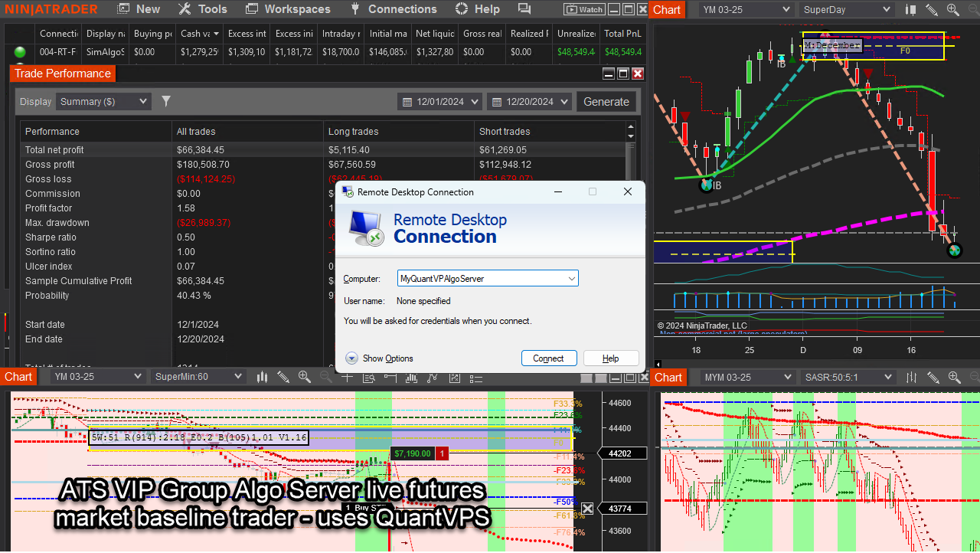Select drawing pencil on MYM chart toolbar

[933, 378]
